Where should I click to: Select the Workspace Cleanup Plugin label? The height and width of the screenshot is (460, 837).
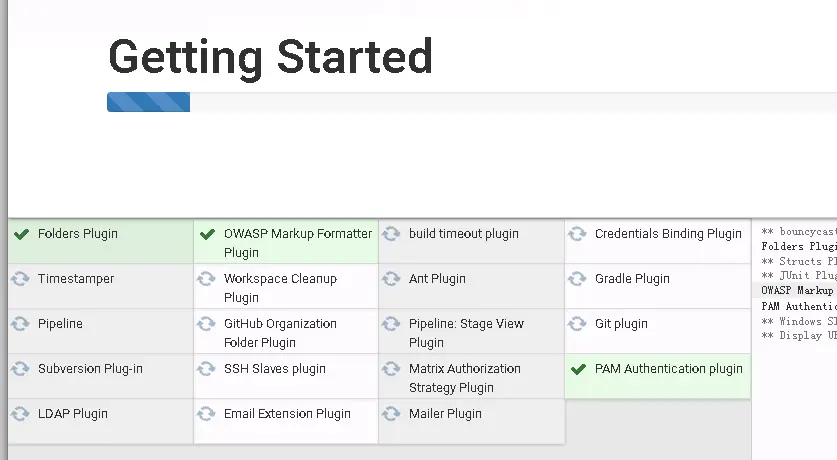tap(280, 288)
